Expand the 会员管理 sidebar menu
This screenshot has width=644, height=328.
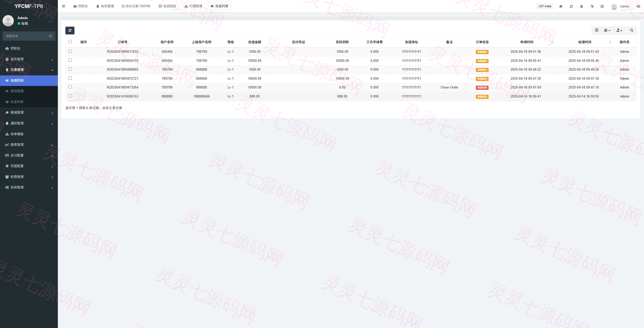pyautogui.click(x=29, y=59)
